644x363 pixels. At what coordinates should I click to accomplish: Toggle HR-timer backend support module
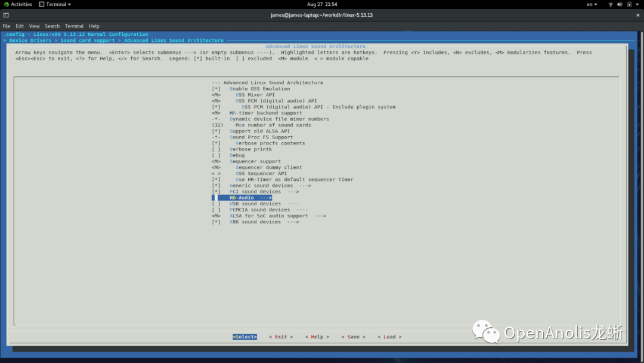(256, 113)
